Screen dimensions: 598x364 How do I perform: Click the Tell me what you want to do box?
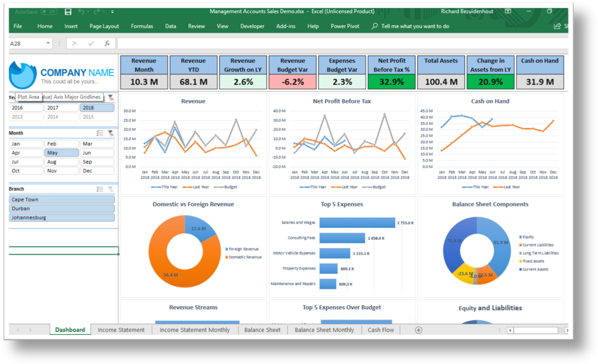[411, 26]
